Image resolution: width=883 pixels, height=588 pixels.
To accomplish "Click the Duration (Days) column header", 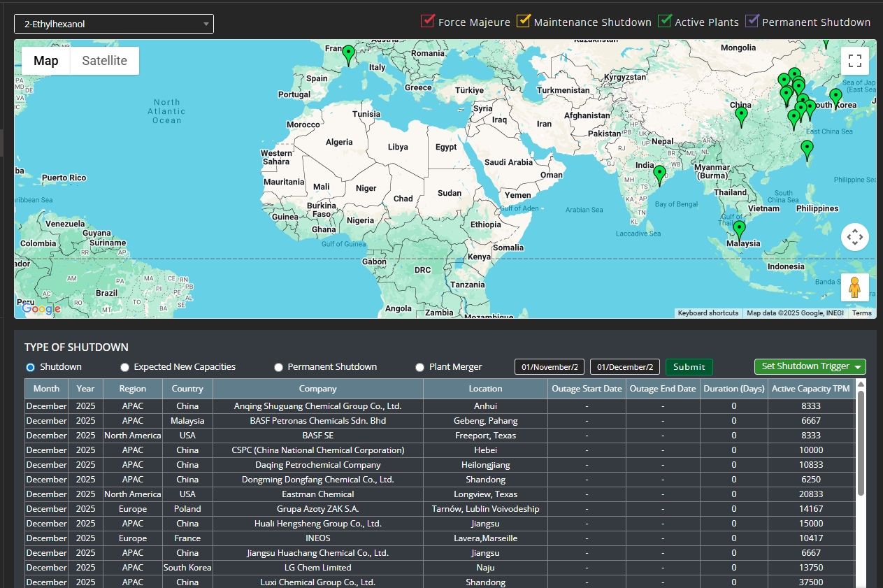I will point(733,389).
